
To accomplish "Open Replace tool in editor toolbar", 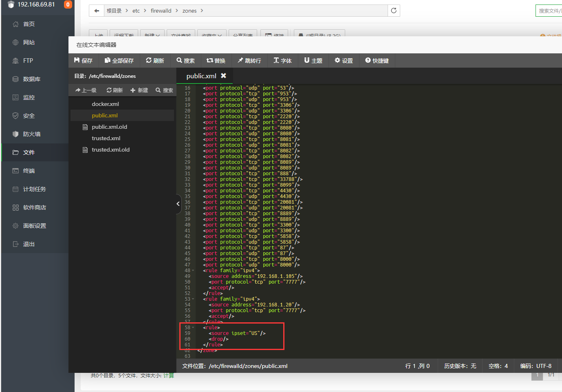I will [216, 61].
